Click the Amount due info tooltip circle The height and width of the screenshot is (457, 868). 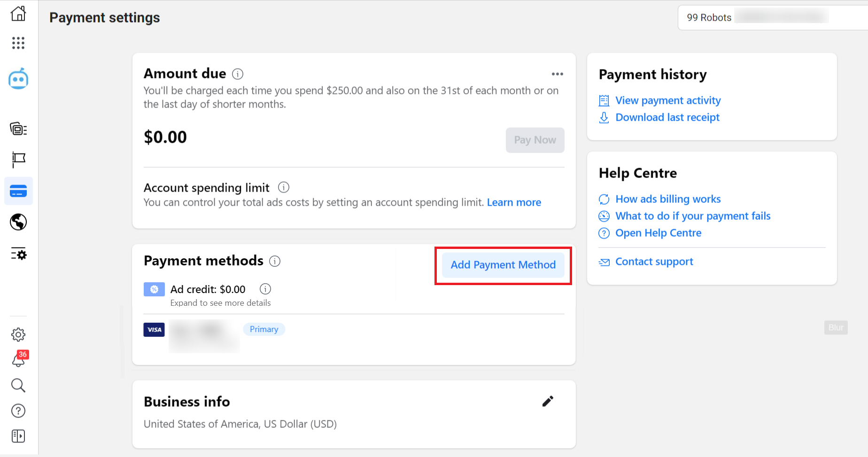click(x=238, y=74)
